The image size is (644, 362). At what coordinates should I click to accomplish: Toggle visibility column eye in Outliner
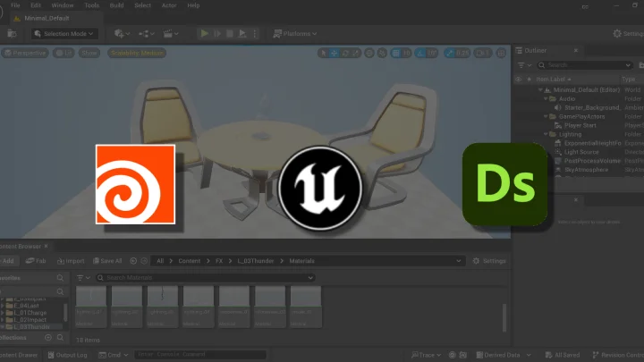coord(519,80)
